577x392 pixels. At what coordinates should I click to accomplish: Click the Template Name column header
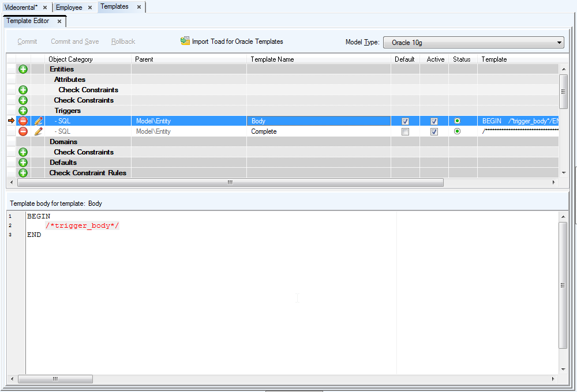319,59
